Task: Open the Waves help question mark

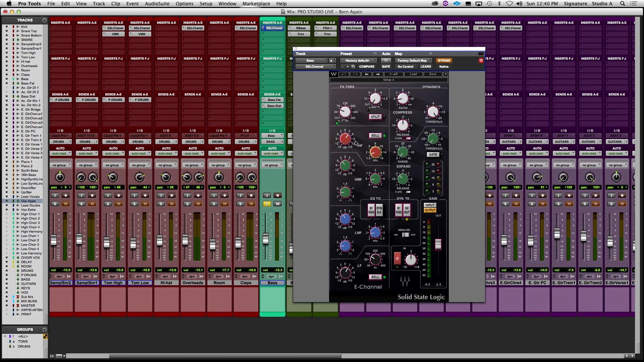Action: (445, 74)
